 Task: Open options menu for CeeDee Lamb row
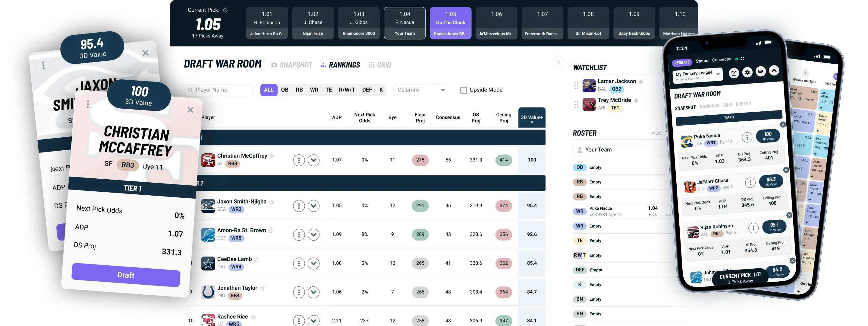[x=299, y=263]
